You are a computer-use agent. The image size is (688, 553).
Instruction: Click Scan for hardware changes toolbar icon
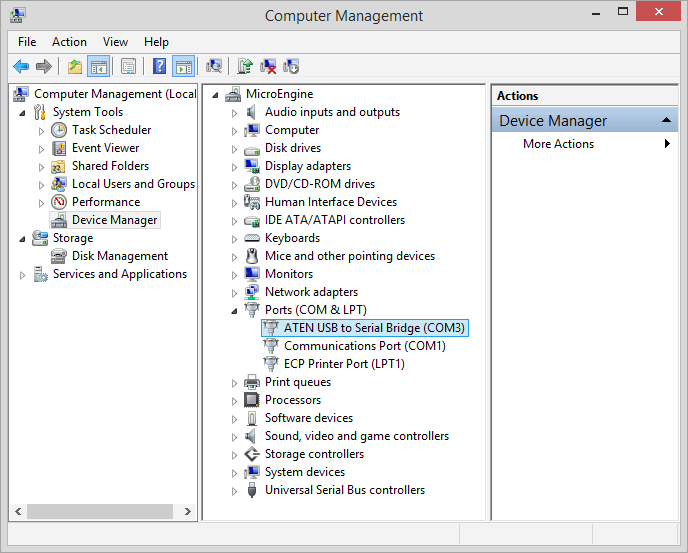click(213, 67)
